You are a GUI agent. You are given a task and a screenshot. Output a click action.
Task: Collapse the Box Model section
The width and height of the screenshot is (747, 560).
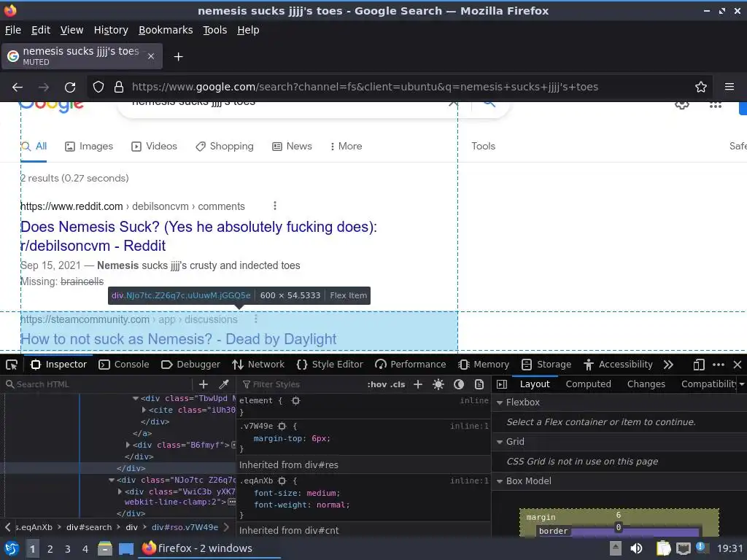pos(500,481)
